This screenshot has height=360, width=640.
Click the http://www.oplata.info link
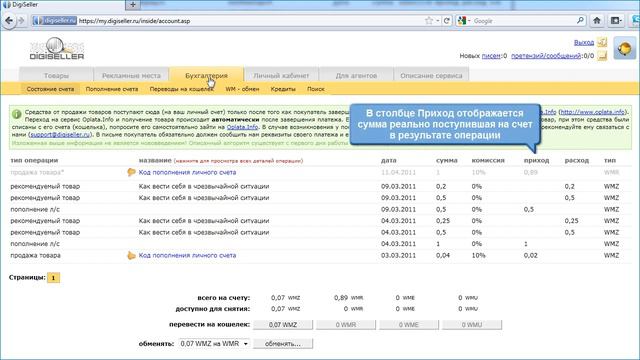click(593, 112)
